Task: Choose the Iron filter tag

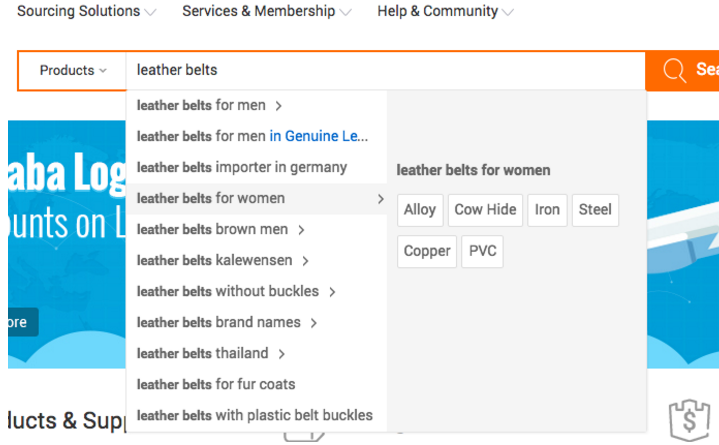Action: [x=547, y=210]
